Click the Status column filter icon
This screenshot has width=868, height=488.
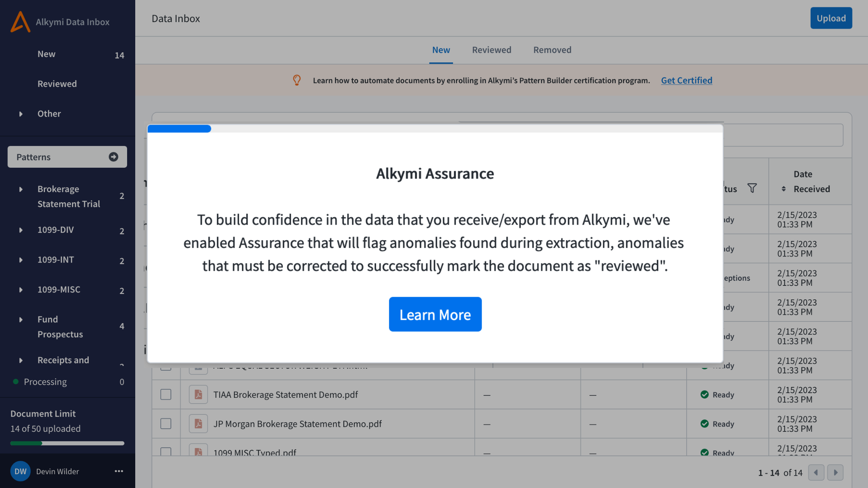[x=752, y=188]
